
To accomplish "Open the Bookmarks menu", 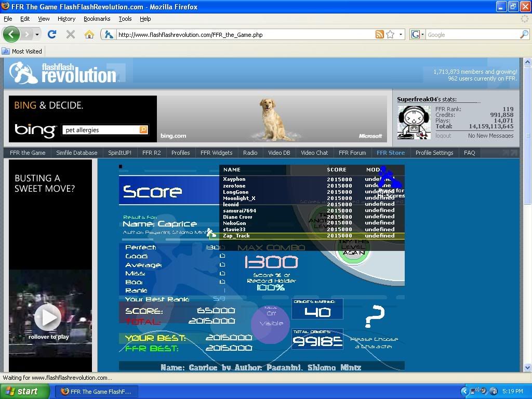I will [97, 19].
